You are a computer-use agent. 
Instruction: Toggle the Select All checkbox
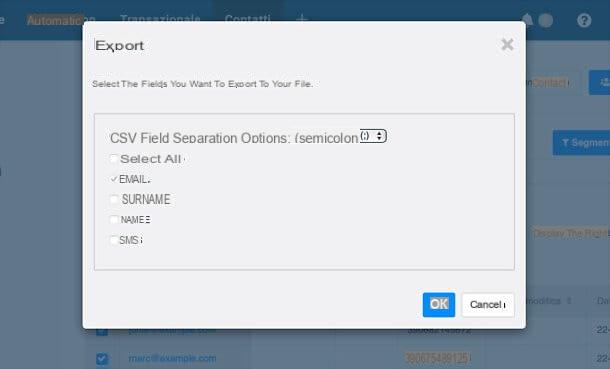(x=114, y=159)
